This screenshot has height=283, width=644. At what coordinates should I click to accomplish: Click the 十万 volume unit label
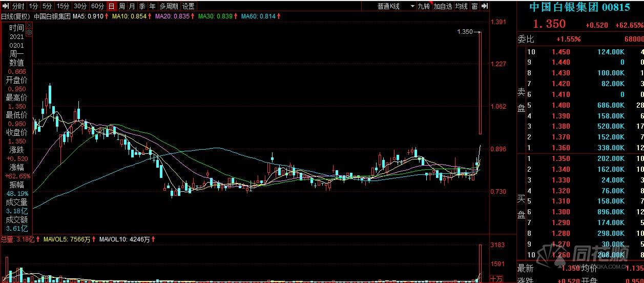click(x=496, y=278)
